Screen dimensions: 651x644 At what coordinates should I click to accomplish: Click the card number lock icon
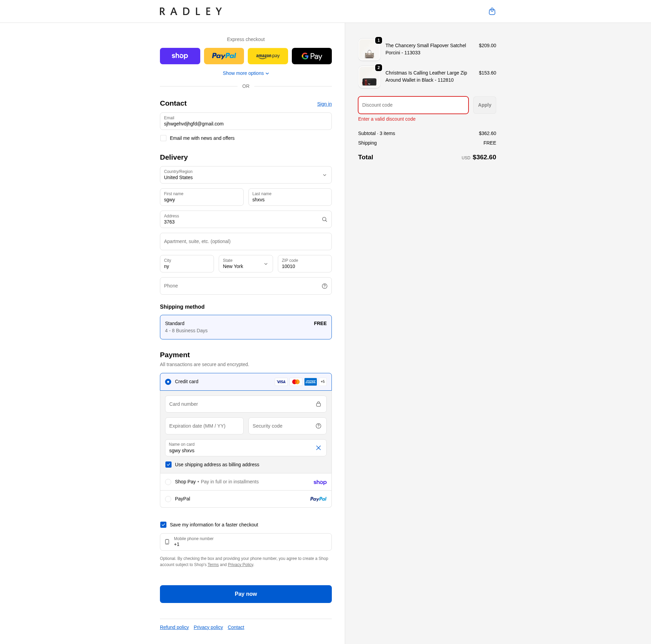(x=318, y=404)
